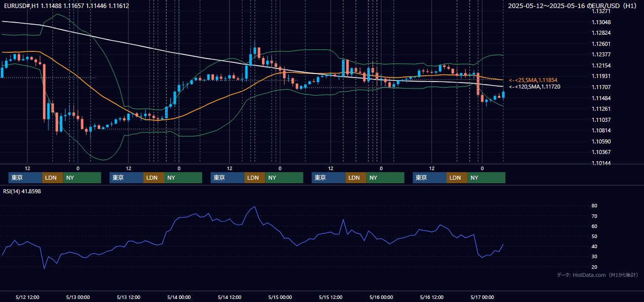Viewport: 644px width, 302px height.
Task: Click the 5/12 12:00 date label
Action: click(x=27, y=297)
